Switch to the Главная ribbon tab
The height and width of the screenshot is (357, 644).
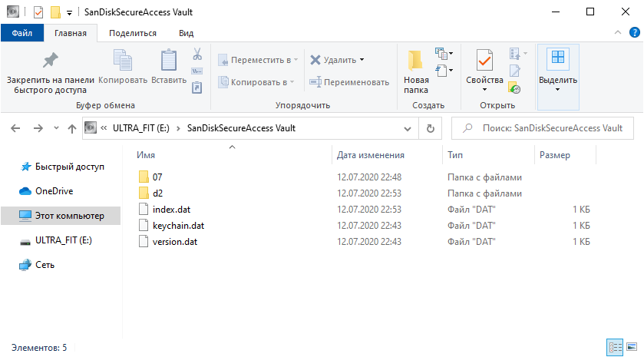click(70, 33)
